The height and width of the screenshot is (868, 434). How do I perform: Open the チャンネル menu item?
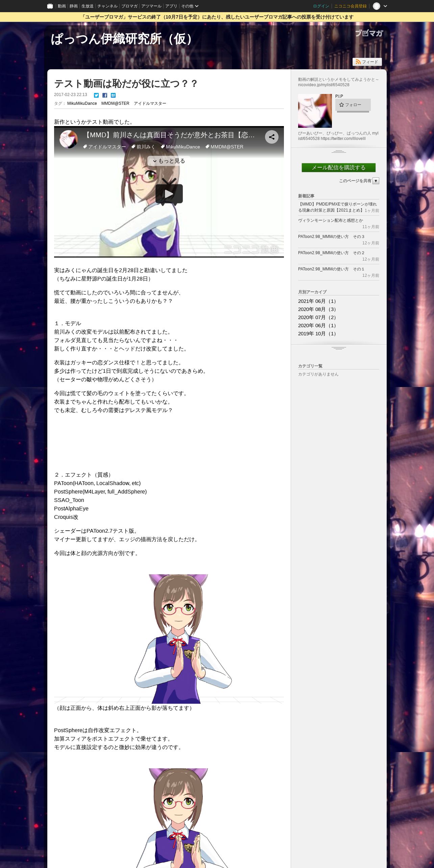tap(107, 6)
